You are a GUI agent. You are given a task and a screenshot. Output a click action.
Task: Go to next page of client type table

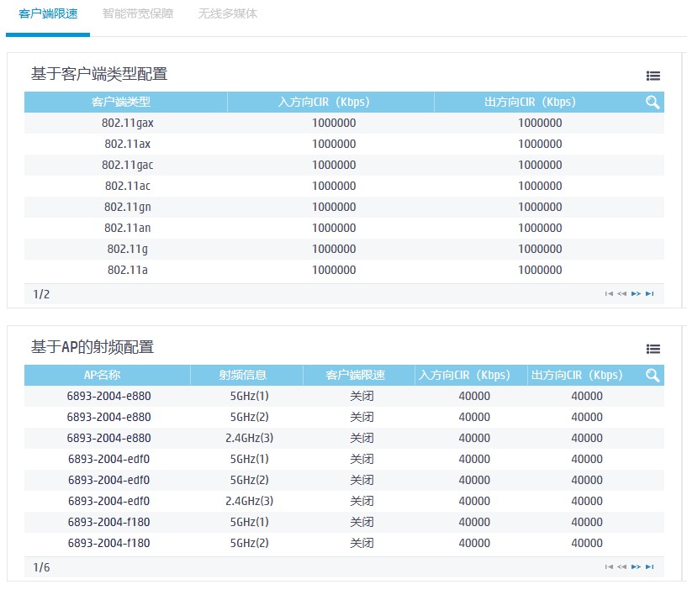636,294
